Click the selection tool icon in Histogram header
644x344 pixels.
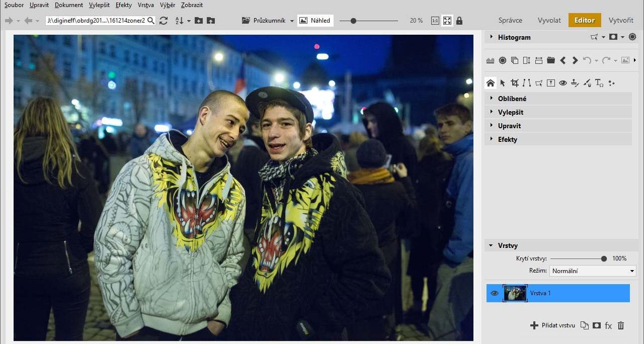594,37
